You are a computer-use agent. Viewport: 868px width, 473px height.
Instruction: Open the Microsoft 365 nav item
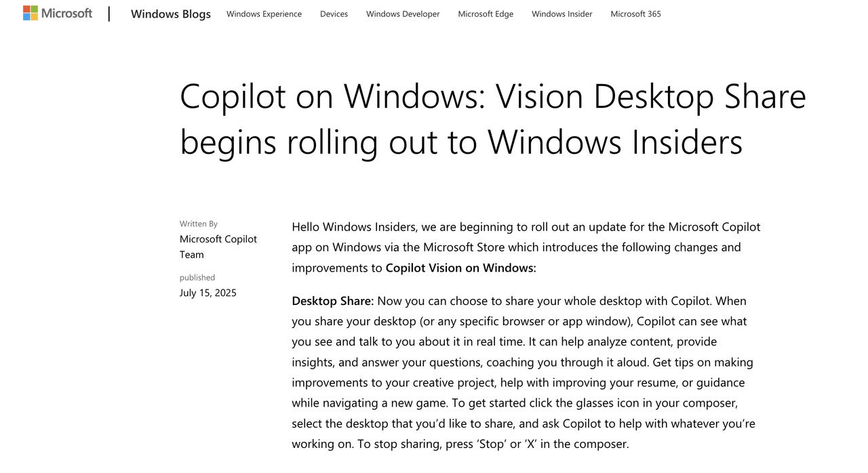(635, 14)
